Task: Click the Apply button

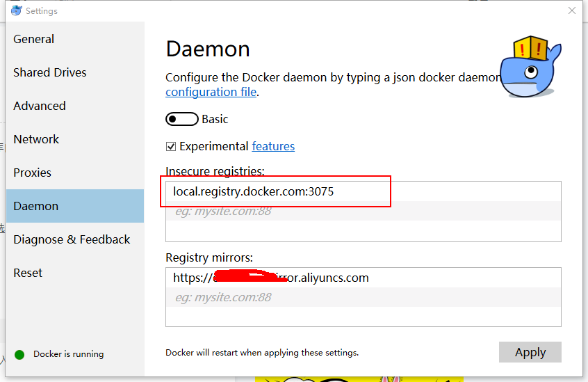Action: [x=530, y=352]
